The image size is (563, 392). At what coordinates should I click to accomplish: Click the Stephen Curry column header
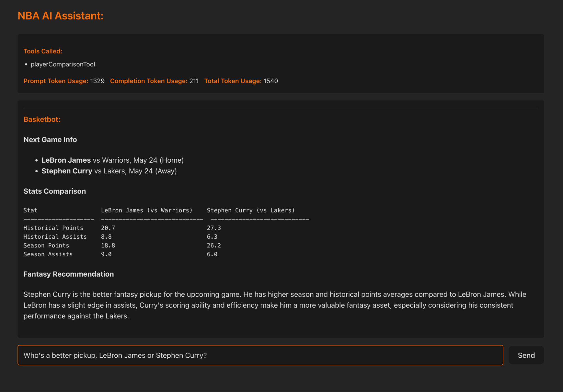click(x=250, y=210)
